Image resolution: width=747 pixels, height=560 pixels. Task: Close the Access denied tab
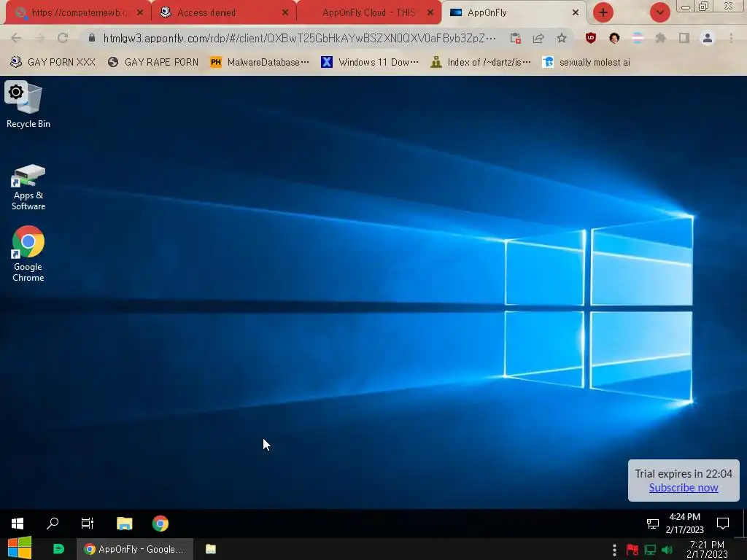coord(285,13)
